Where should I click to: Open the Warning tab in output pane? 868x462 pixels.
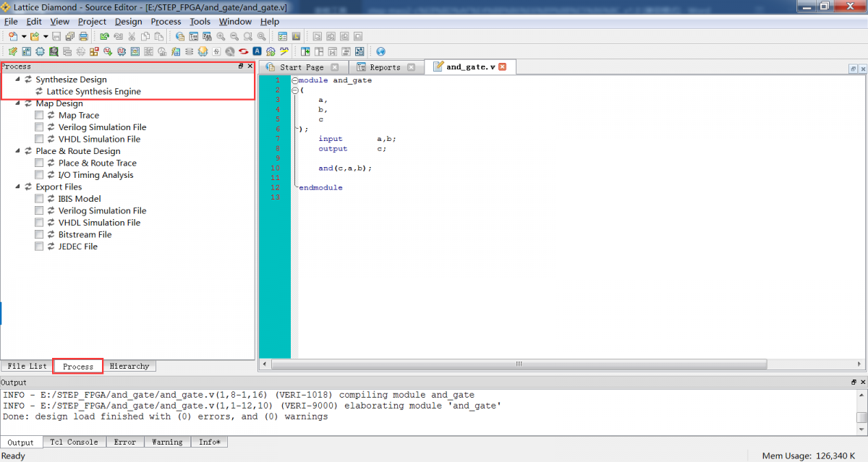click(x=167, y=442)
